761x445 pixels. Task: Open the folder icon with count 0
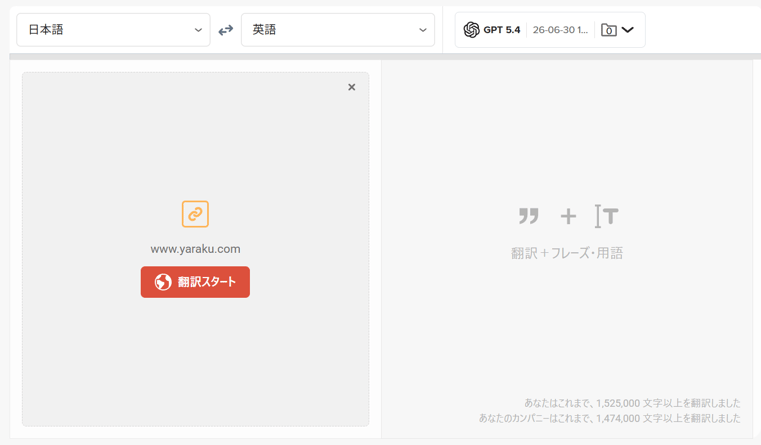tap(609, 30)
